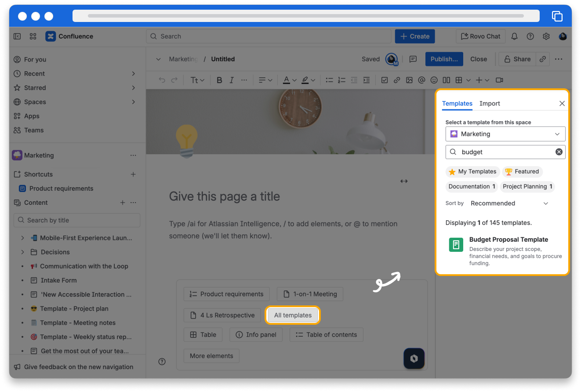Click the Publish button
Image resolution: width=581 pixels, height=392 pixels.
click(x=444, y=59)
